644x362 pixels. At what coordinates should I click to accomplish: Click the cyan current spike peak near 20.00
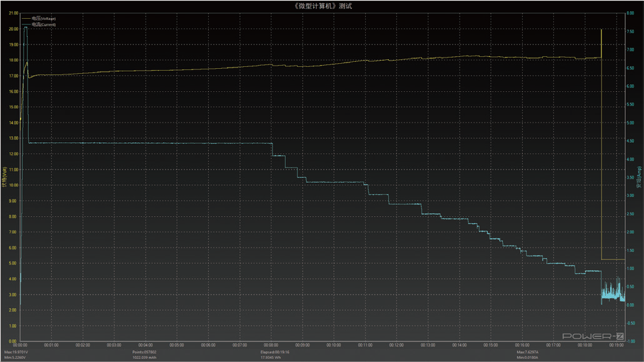(x=26, y=28)
